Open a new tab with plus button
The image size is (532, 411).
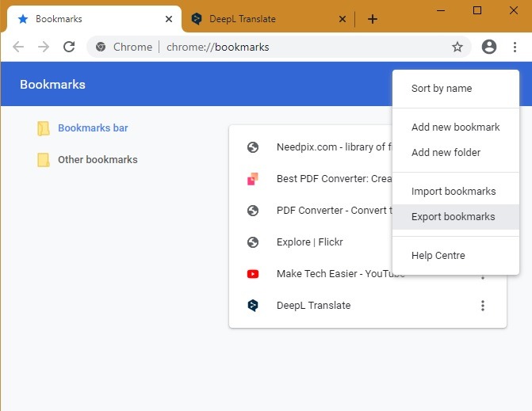pyautogui.click(x=373, y=19)
